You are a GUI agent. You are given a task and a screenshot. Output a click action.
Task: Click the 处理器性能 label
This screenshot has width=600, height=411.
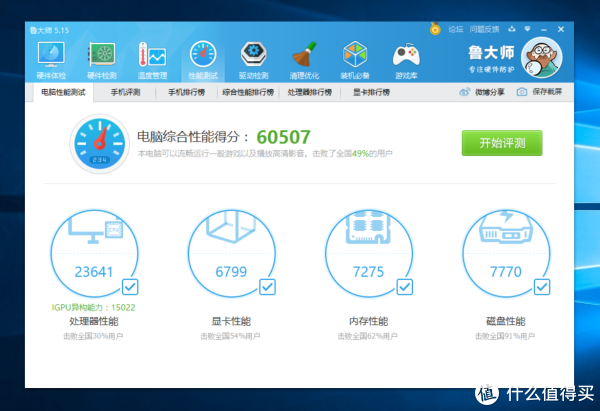[x=94, y=321]
